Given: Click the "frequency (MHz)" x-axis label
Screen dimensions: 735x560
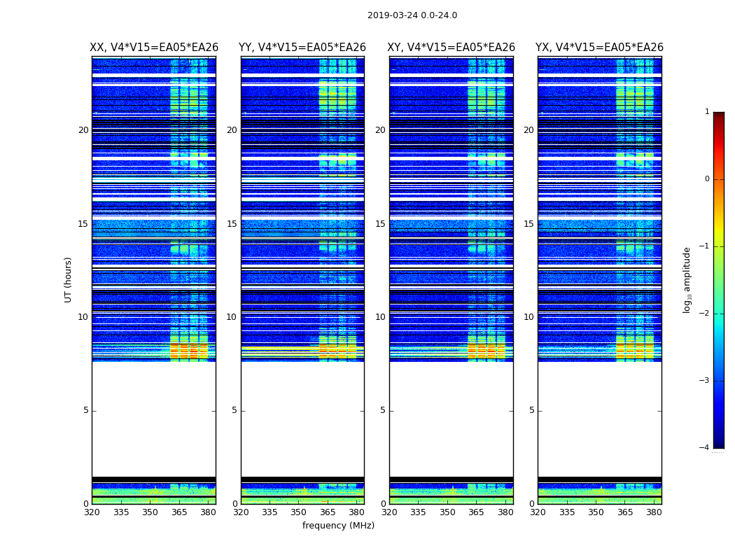Looking at the screenshot, I should click(x=338, y=526).
